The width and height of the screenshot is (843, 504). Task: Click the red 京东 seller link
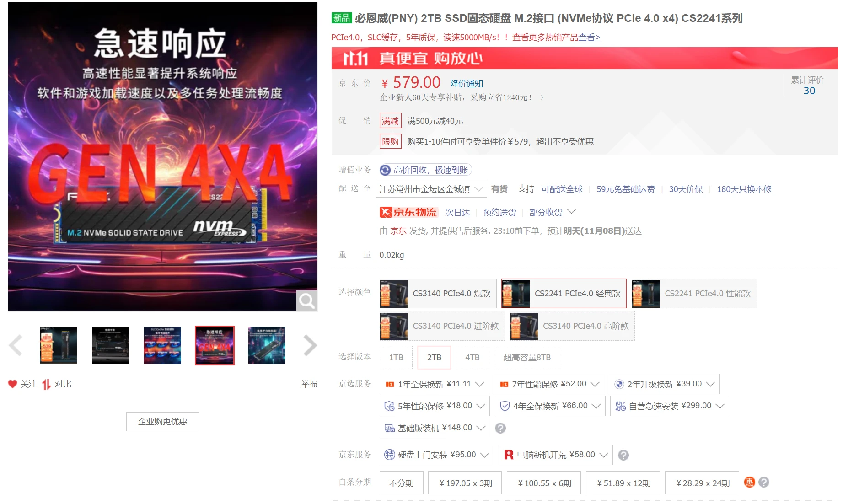point(398,231)
